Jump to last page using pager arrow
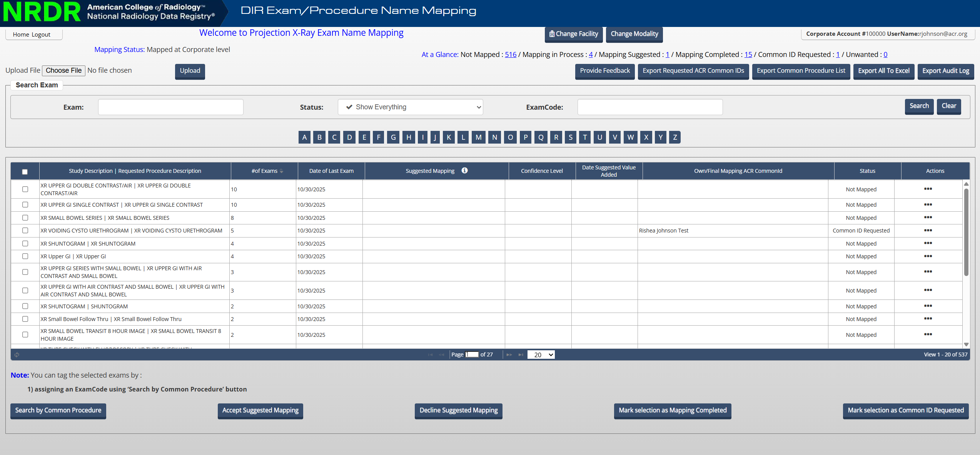980x455 pixels. click(x=521, y=355)
